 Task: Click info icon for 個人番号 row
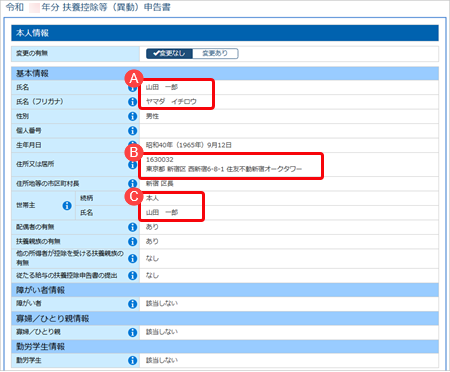coord(133,131)
